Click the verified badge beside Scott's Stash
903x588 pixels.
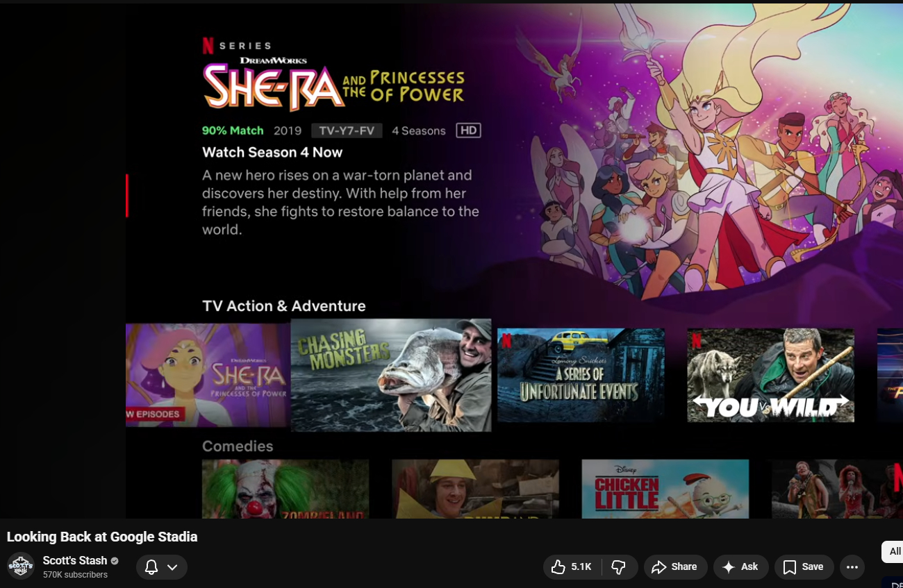pyautogui.click(x=115, y=561)
